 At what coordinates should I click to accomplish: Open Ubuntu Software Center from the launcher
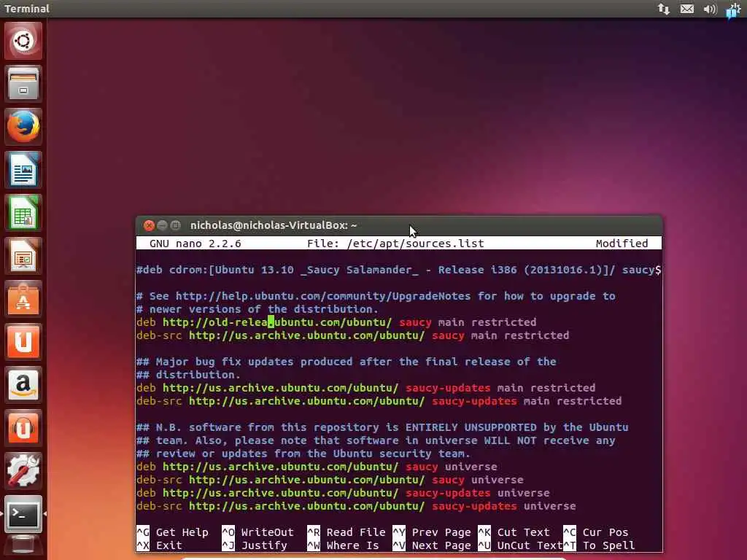click(23, 298)
